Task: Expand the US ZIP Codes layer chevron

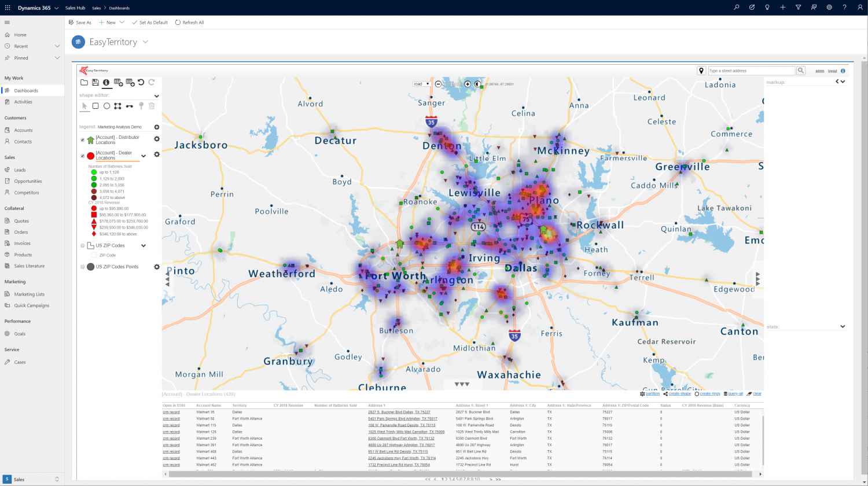Action: tap(144, 245)
